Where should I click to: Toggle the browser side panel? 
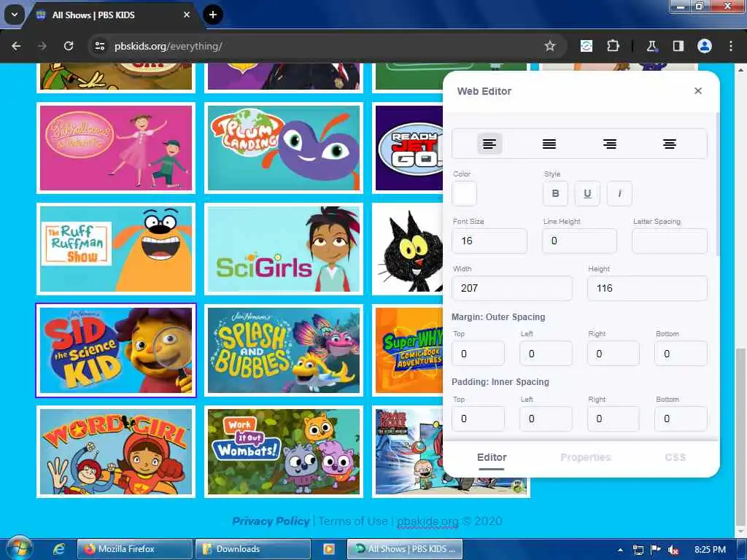(678, 46)
